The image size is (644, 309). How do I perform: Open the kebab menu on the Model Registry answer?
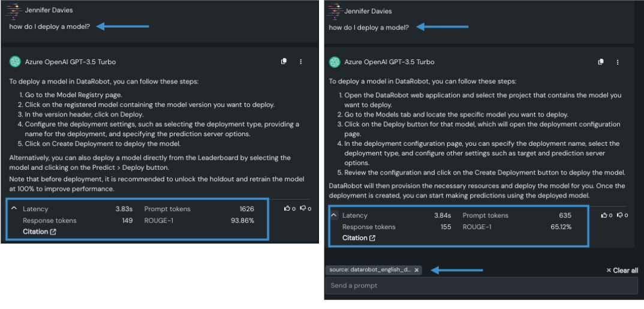301,61
